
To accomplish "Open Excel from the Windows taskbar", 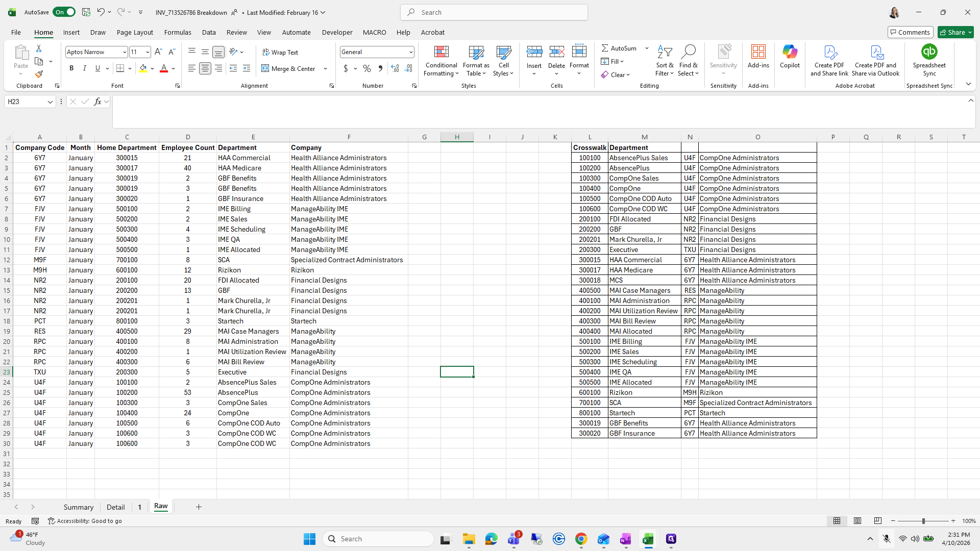I will 648,539.
